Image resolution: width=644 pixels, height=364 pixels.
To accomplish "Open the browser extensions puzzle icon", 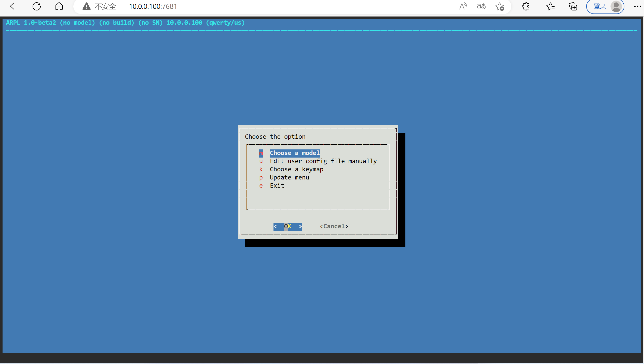I will 526,6.
